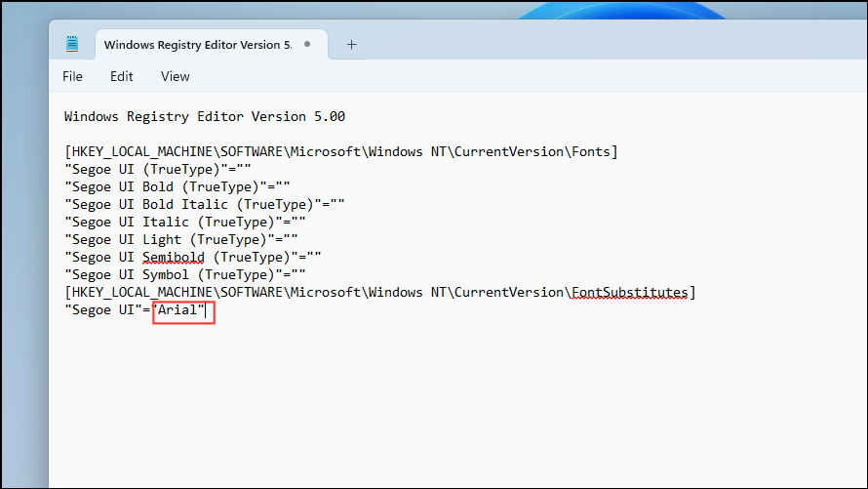Click the "Segoe UI Italic (TrueType)" line

[x=185, y=223]
